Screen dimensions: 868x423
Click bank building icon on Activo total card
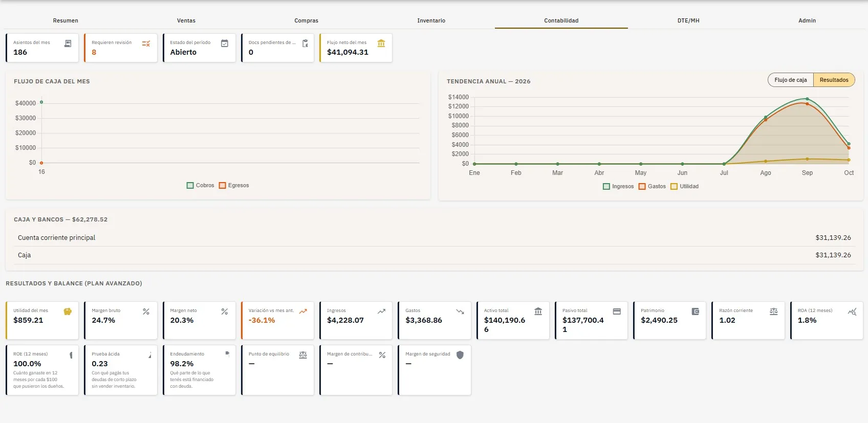click(x=538, y=311)
